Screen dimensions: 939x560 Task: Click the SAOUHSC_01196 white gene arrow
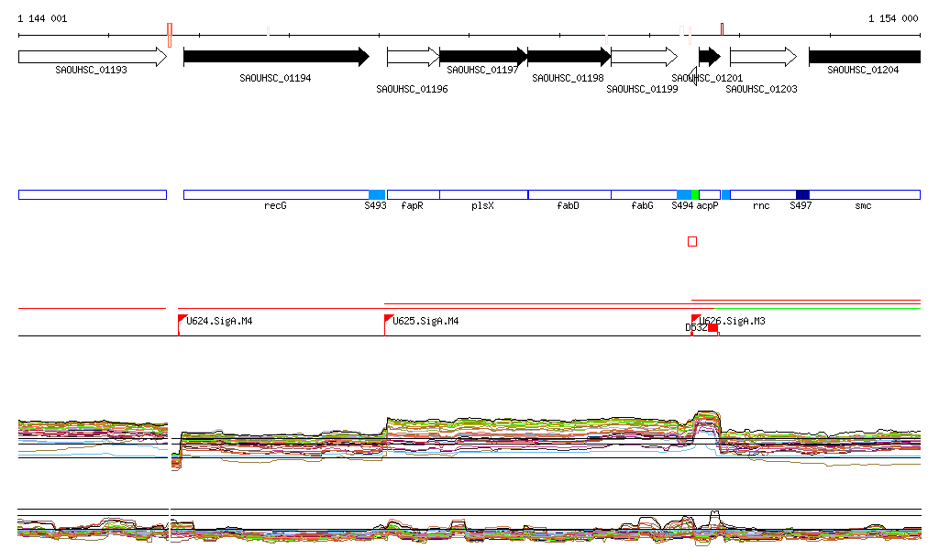pyautogui.click(x=413, y=57)
